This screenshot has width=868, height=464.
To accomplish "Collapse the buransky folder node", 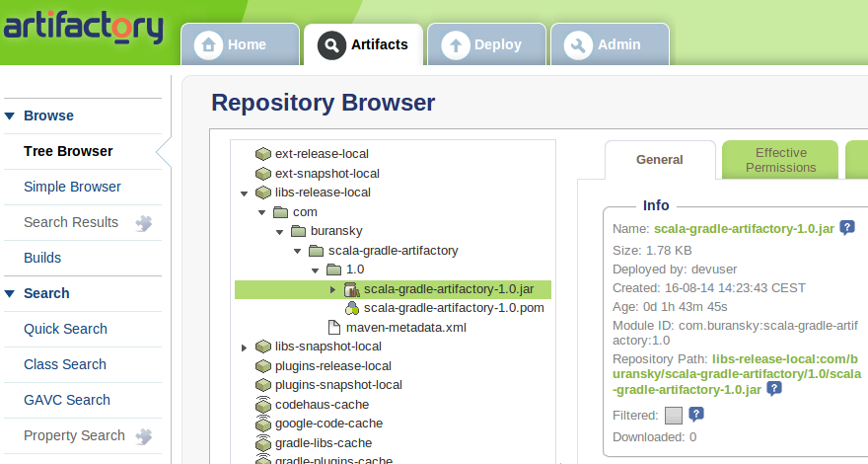I will (279, 232).
